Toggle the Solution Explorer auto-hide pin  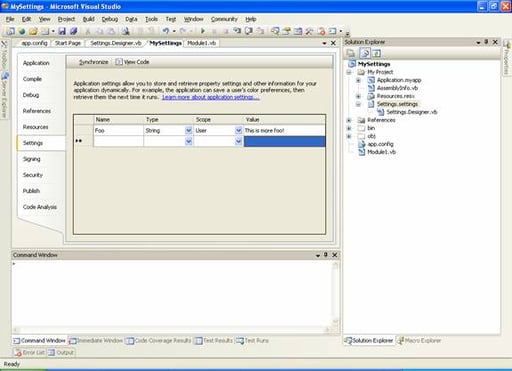pos(486,42)
